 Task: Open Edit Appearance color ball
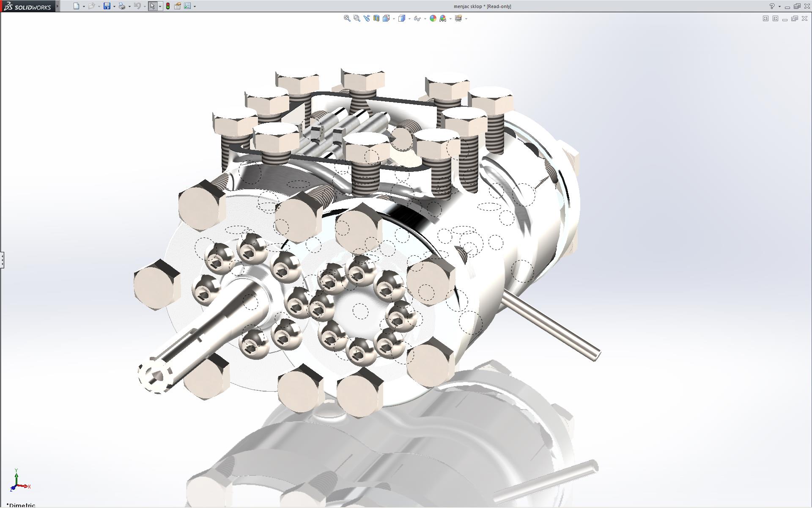pyautogui.click(x=433, y=18)
